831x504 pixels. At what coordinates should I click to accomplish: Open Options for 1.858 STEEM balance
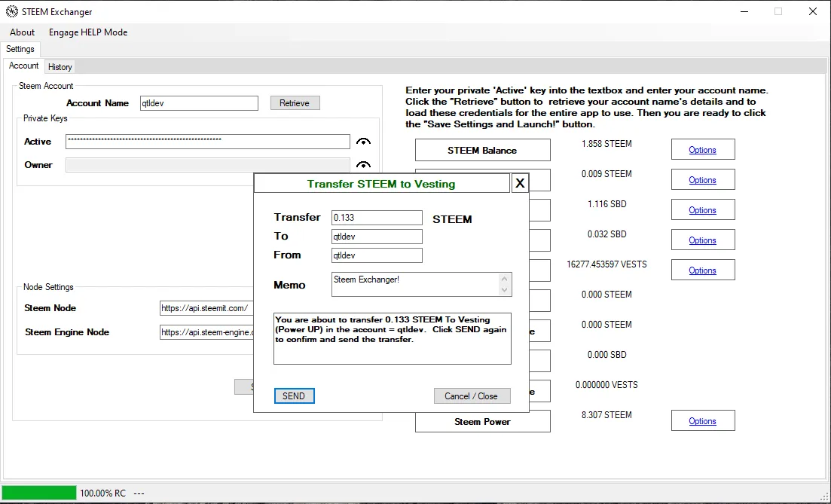[x=703, y=149]
